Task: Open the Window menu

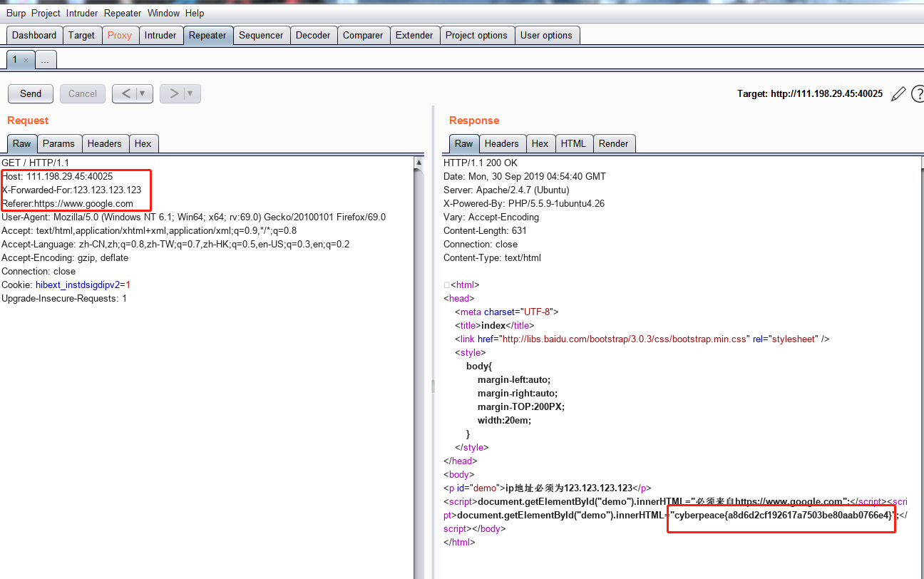Action: (163, 13)
